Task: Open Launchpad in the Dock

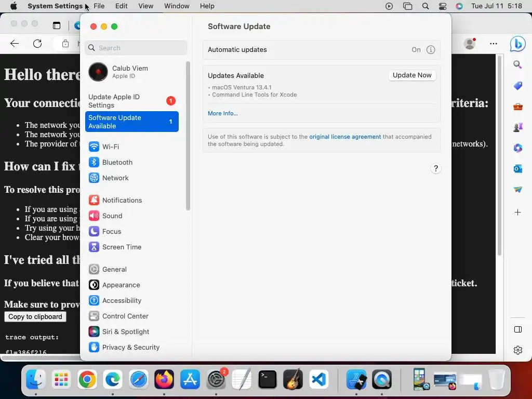Action: click(x=61, y=379)
